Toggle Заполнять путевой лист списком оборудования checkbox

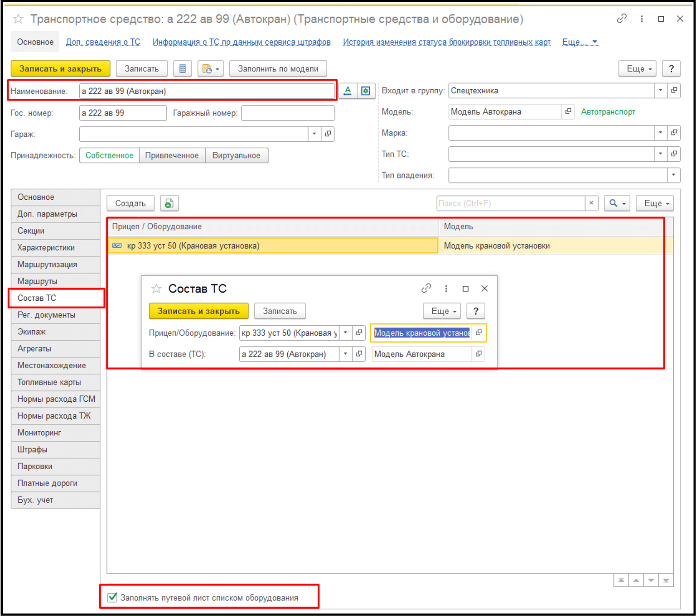tap(112, 597)
